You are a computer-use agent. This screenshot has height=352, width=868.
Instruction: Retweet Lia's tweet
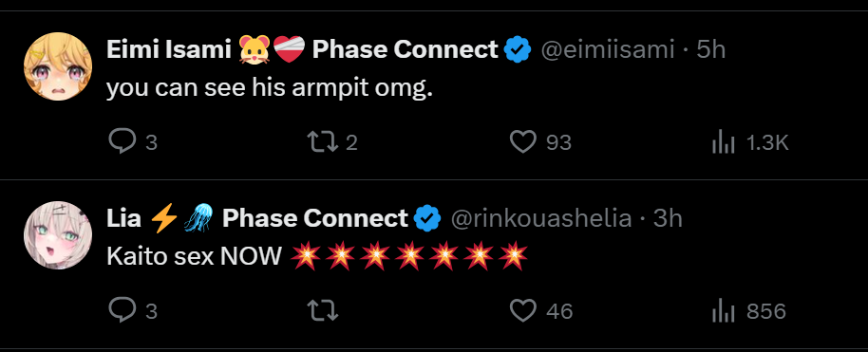pos(323,310)
